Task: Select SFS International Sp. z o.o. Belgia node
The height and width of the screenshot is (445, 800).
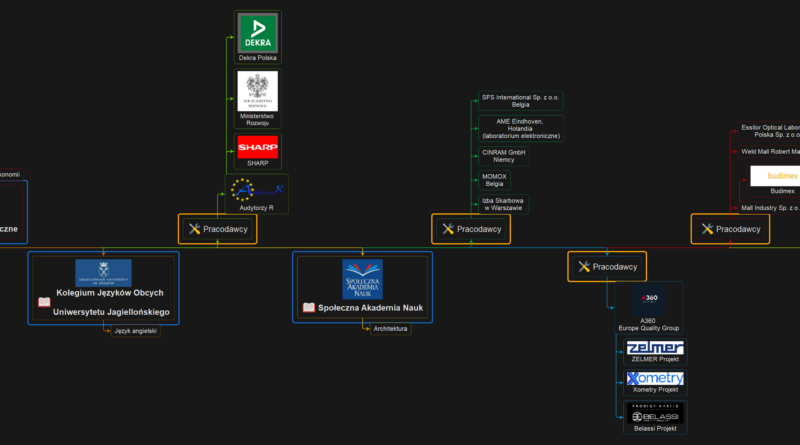Action: tap(520, 101)
